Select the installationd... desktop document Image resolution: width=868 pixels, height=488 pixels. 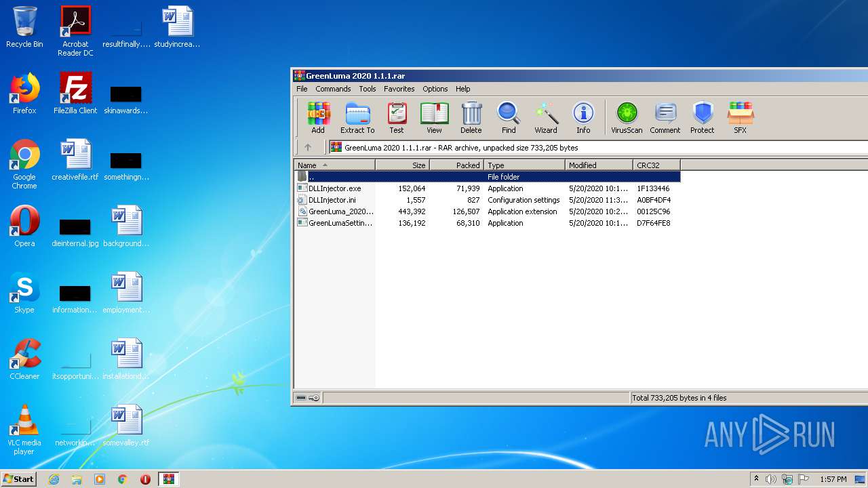pyautogui.click(x=126, y=359)
